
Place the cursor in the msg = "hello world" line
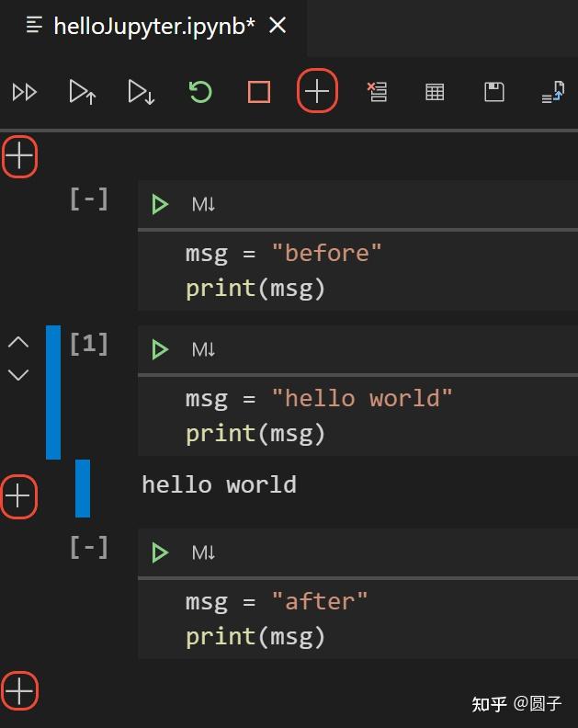(x=319, y=399)
